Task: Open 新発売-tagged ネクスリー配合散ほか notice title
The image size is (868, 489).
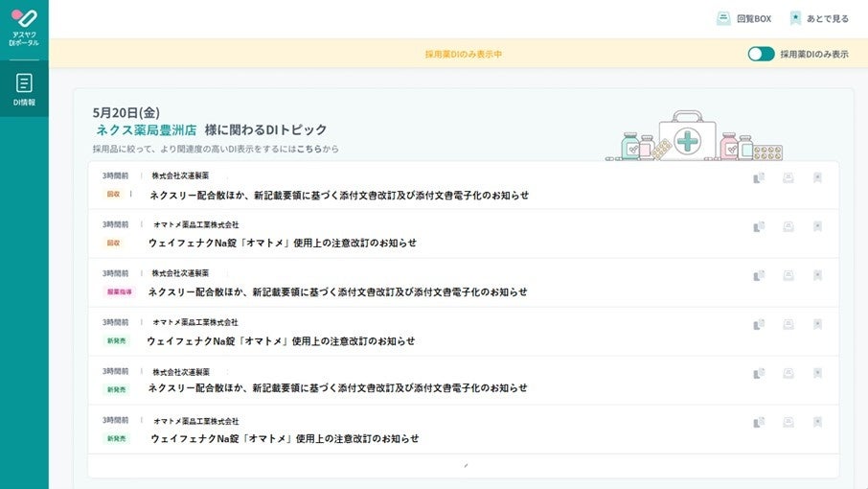Action: 337,388
